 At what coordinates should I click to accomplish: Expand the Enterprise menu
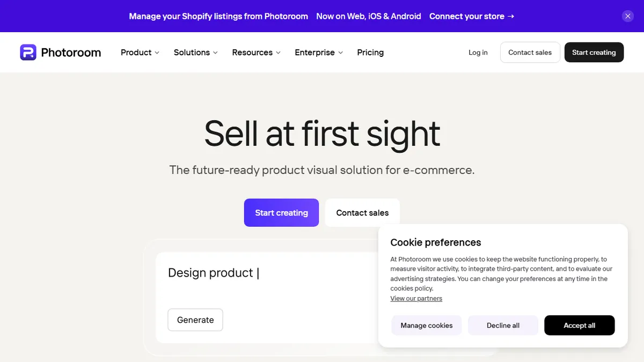coord(319,53)
